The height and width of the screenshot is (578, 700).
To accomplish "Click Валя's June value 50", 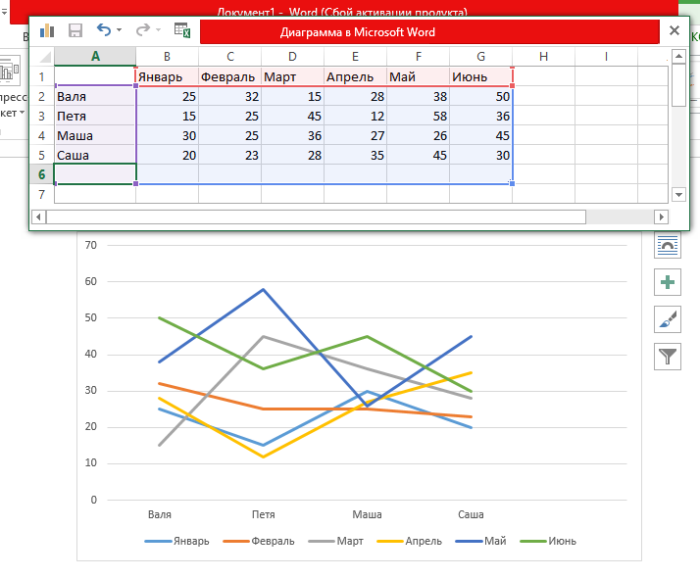I will pyautogui.click(x=481, y=96).
